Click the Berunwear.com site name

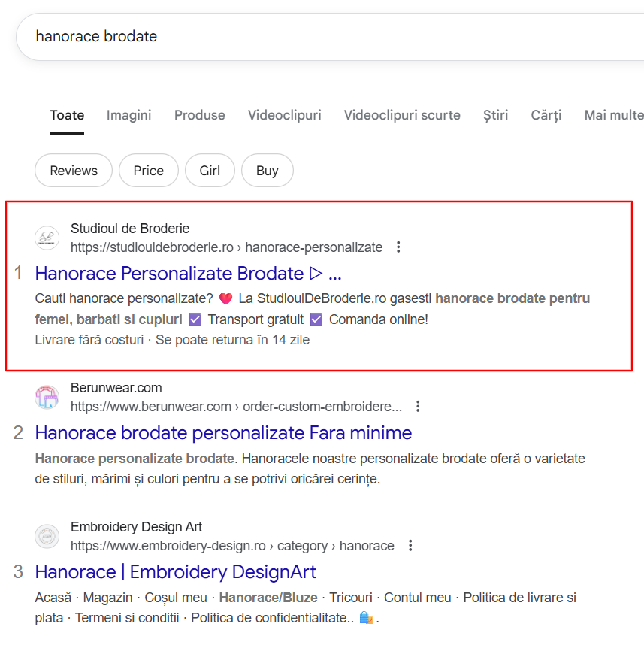[116, 388]
